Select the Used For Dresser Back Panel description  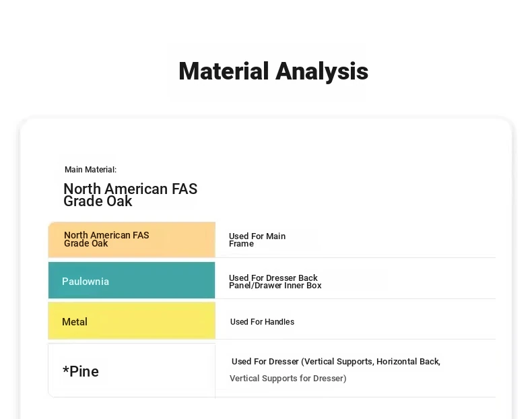point(275,282)
